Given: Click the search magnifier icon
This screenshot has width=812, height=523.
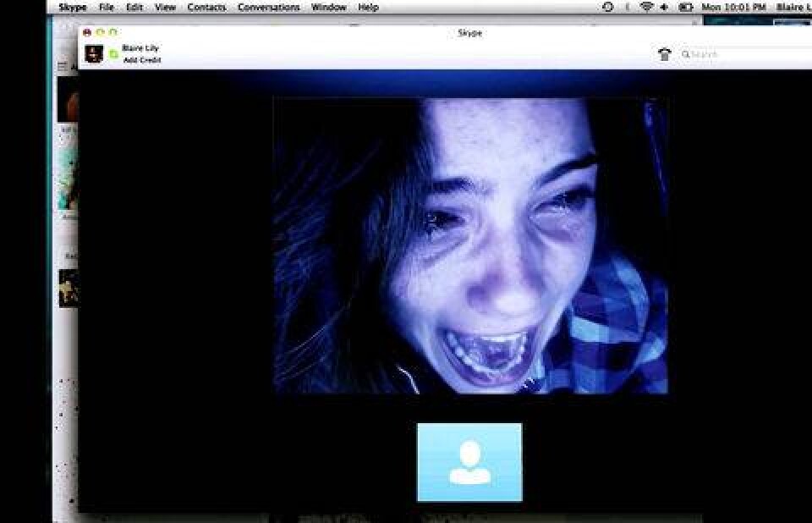Looking at the screenshot, I should click(x=686, y=54).
